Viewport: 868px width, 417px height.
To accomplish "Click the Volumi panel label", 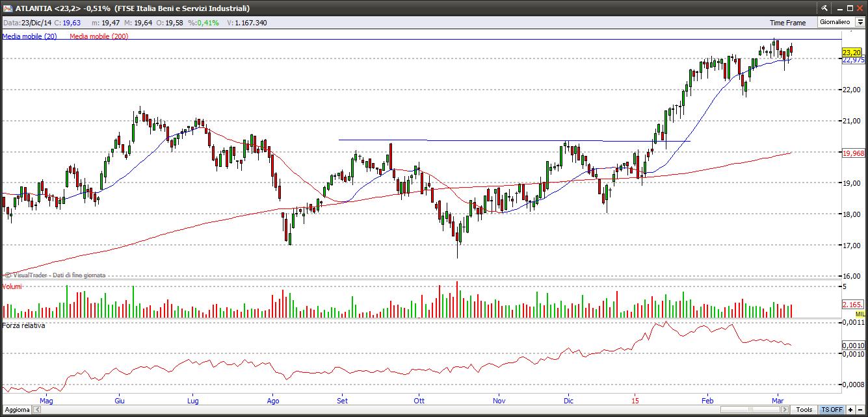I will coord(12,286).
